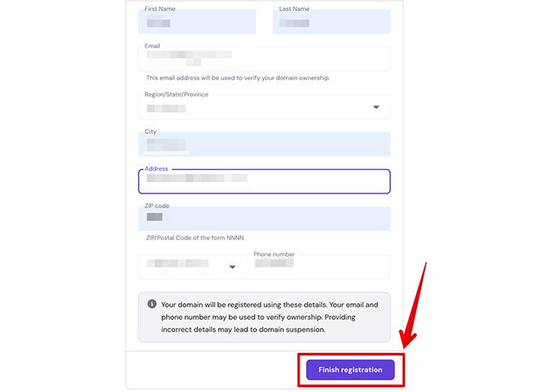The image size is (551, 392).
Task: Click the Phone number label
Action: tap(274, 254)
